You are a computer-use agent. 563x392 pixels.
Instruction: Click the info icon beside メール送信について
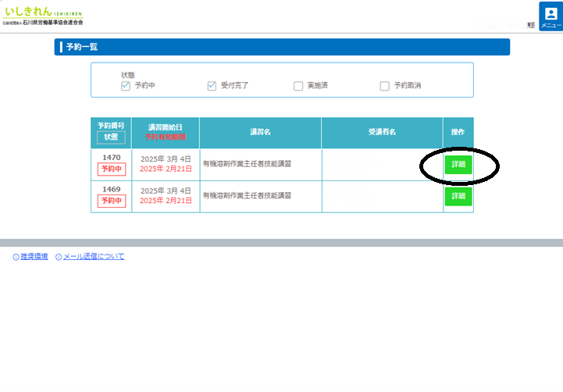pos(59,257)
